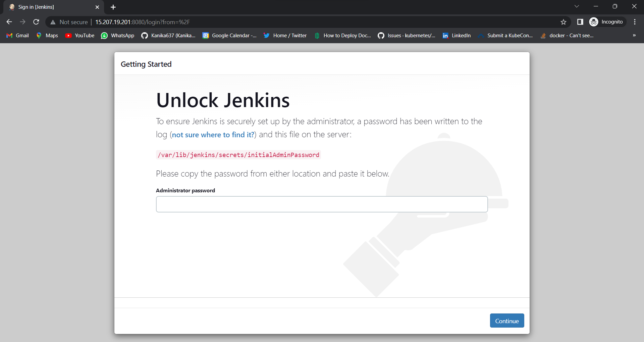Click the initialAdminPassword file path text
Image resolution: width=644 pixels, height=342 pixels.
click(x=238, y=155)
